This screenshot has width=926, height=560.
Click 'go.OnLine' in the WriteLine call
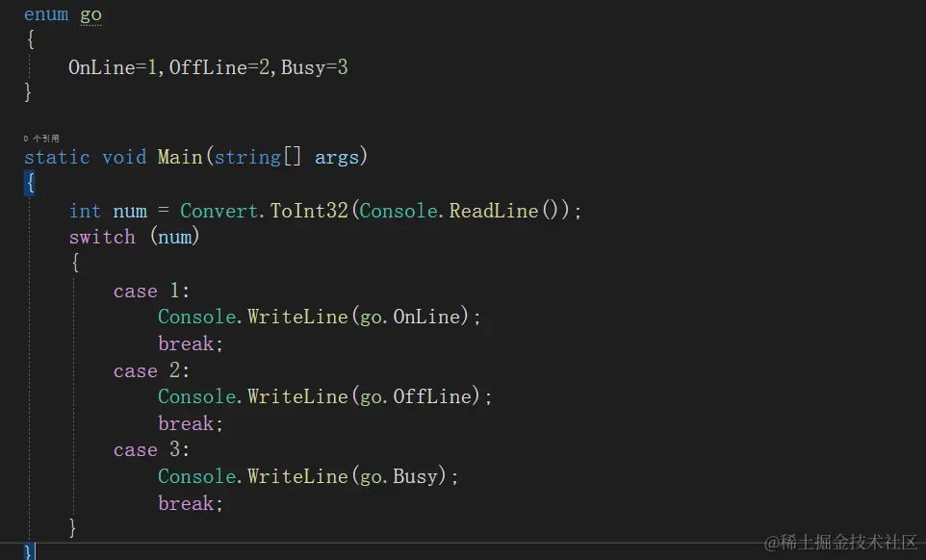[x=410, y=318]
